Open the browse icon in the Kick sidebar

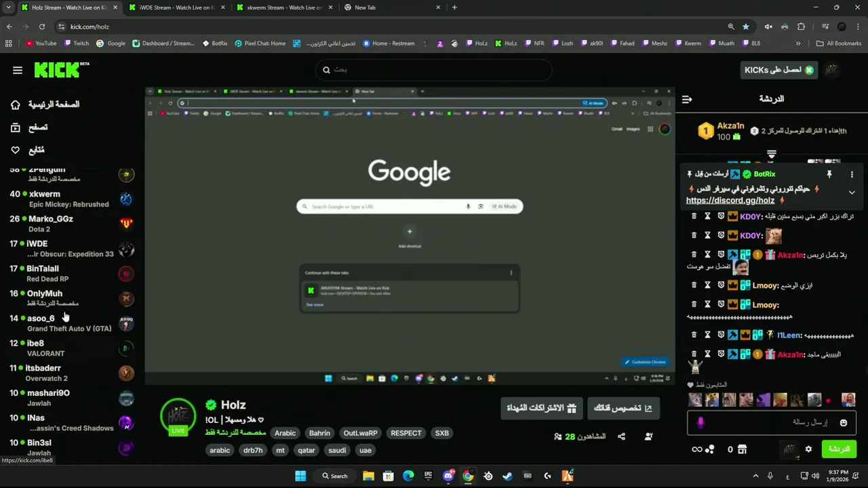point(16,127)
